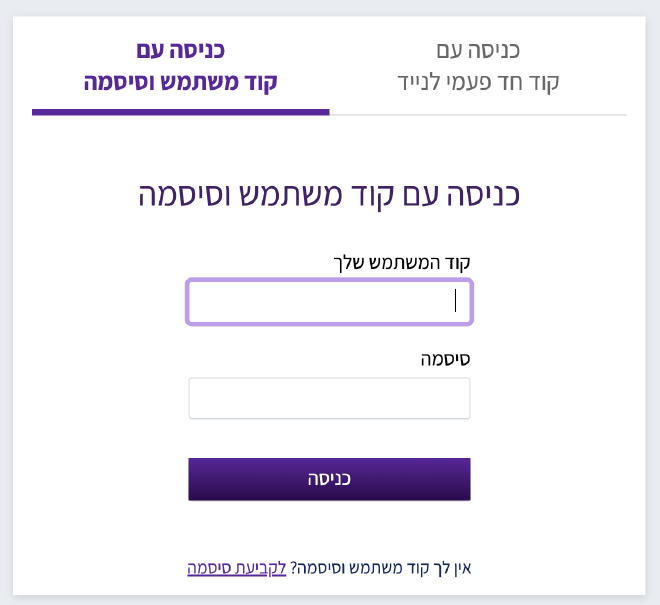Viewport: 660px width, 605px height.
Task: Select the קוד משתמש וסיסמה tab
Action: click(181, 66)
